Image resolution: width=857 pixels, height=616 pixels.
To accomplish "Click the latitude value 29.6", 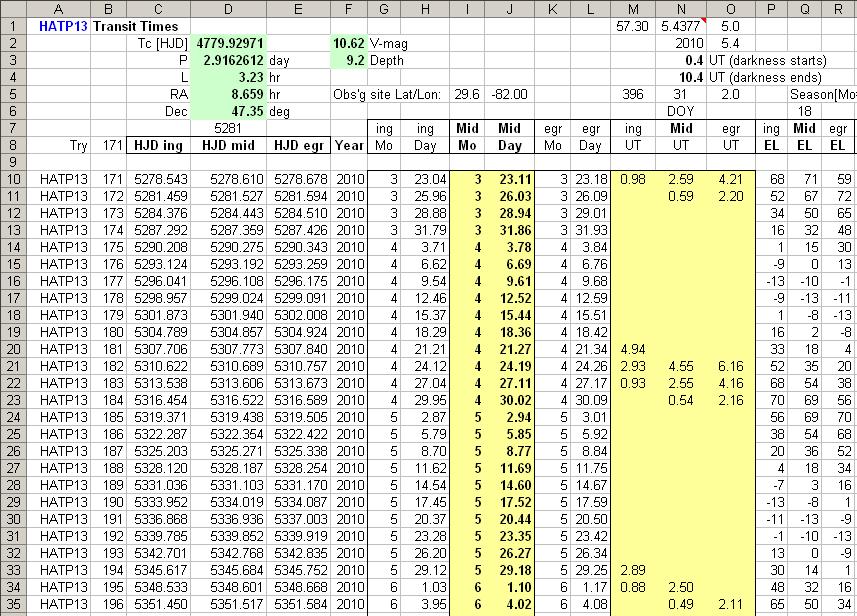I will coord(467,94).
